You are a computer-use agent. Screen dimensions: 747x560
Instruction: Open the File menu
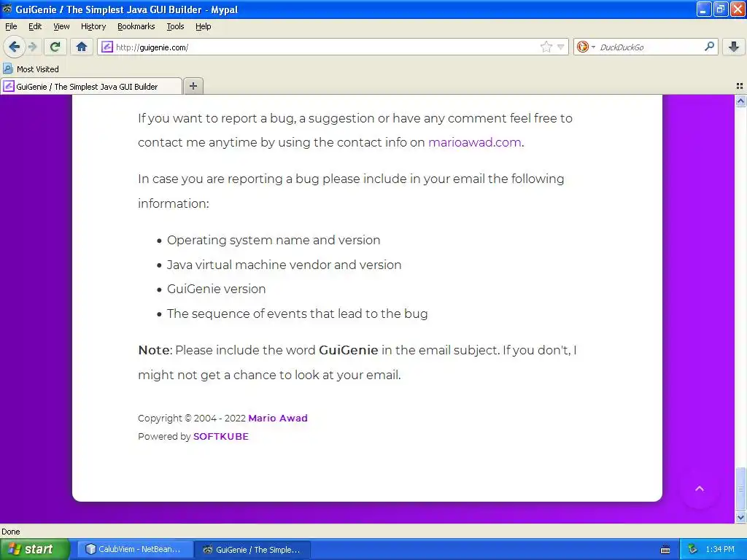[x=11, y=26]
